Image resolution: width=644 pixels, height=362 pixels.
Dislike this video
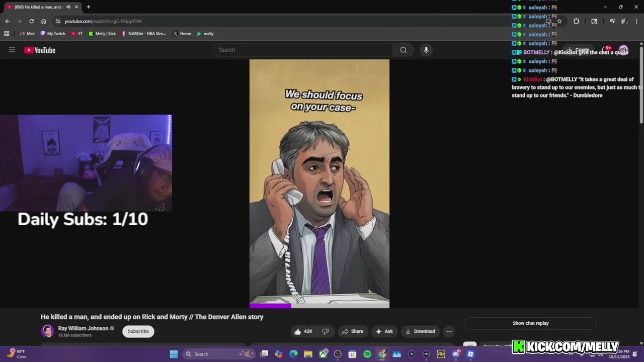[326, 331]
